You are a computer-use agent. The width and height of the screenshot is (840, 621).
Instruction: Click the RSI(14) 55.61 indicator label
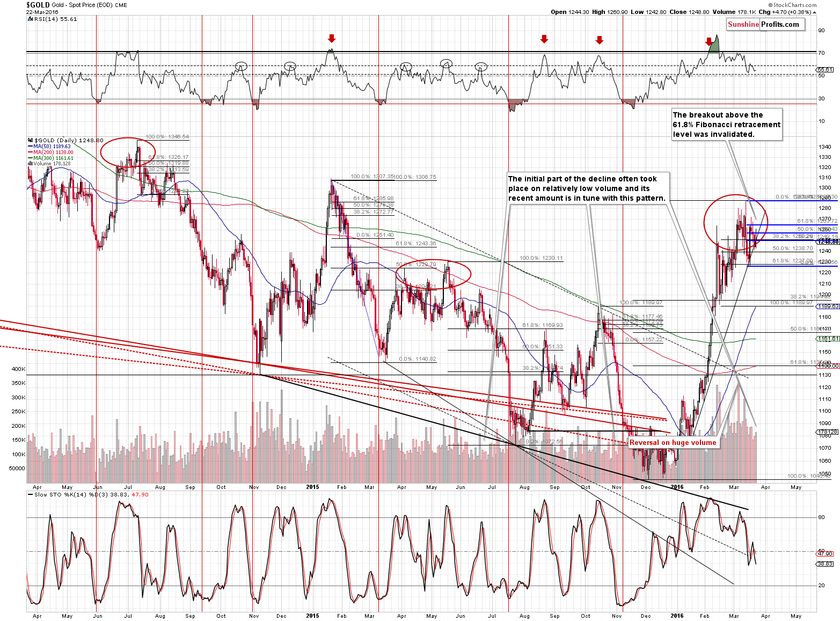pyautogui.click(x=56, y=19)
